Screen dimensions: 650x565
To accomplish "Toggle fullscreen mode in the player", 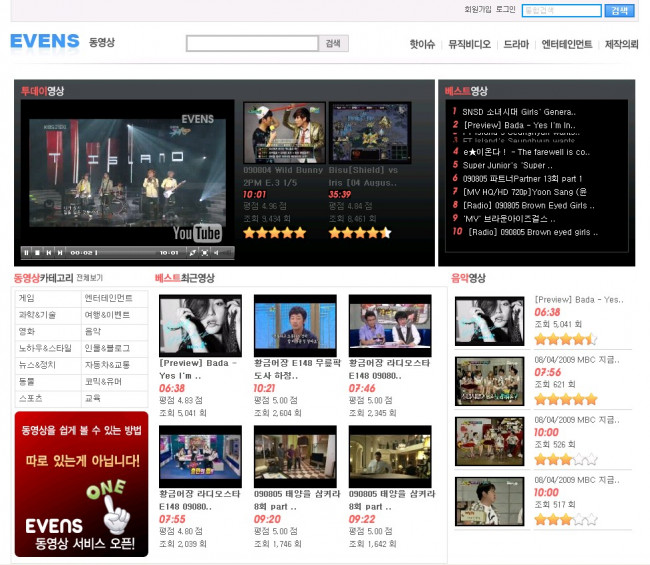I will (204, 252).
